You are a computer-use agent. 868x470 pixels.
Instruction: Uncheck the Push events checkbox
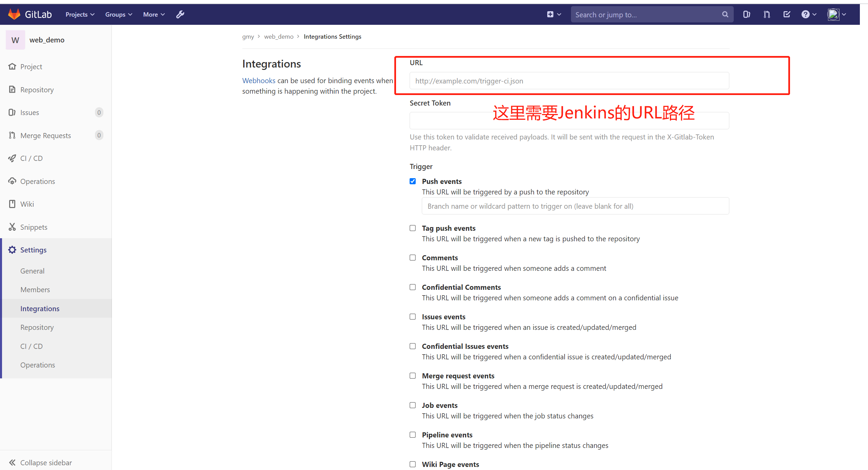[413, 181]
